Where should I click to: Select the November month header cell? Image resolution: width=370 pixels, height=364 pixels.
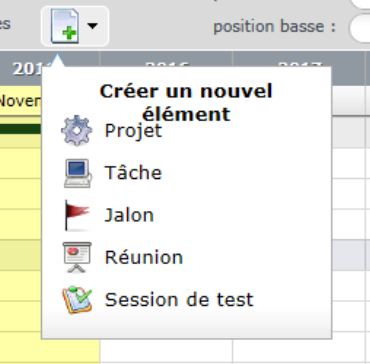point(21,100)
